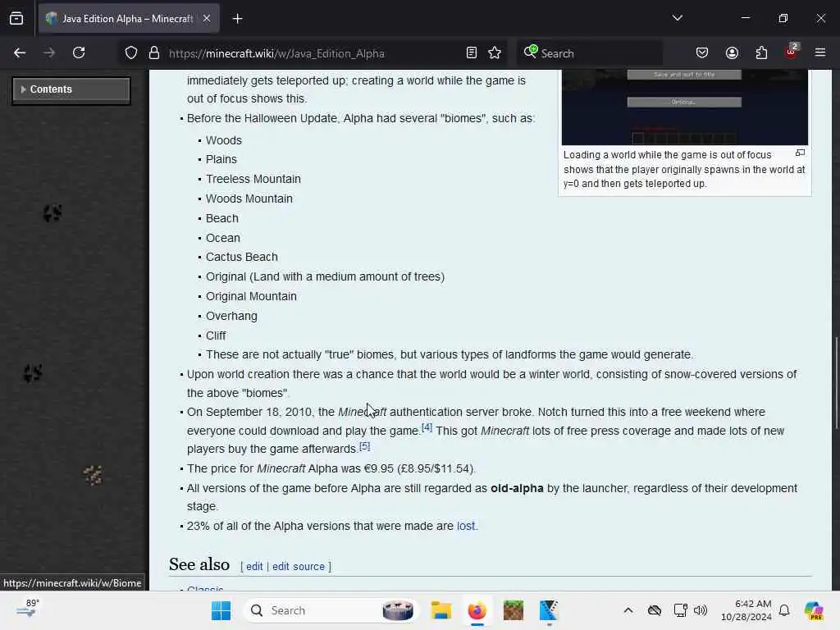Click 'edit source' beside See also
The image size is (840, 630).
[299, 567]
